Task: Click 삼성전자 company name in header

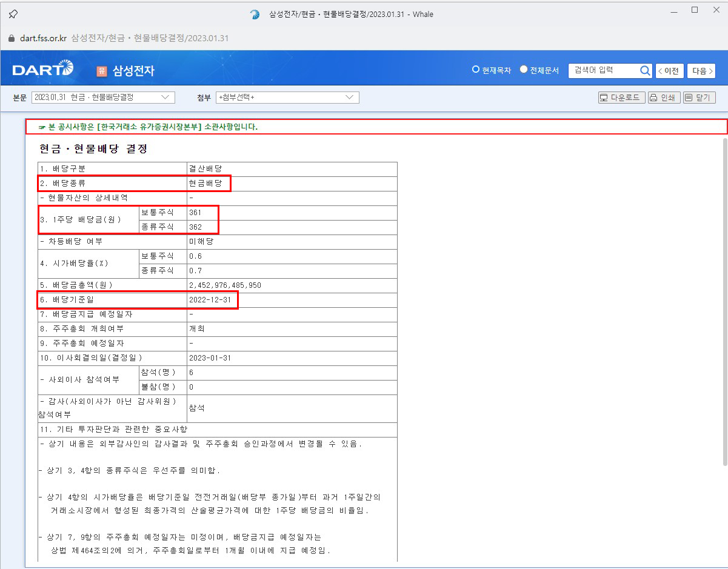Action: pyautogui.click(x=133, y=70)
